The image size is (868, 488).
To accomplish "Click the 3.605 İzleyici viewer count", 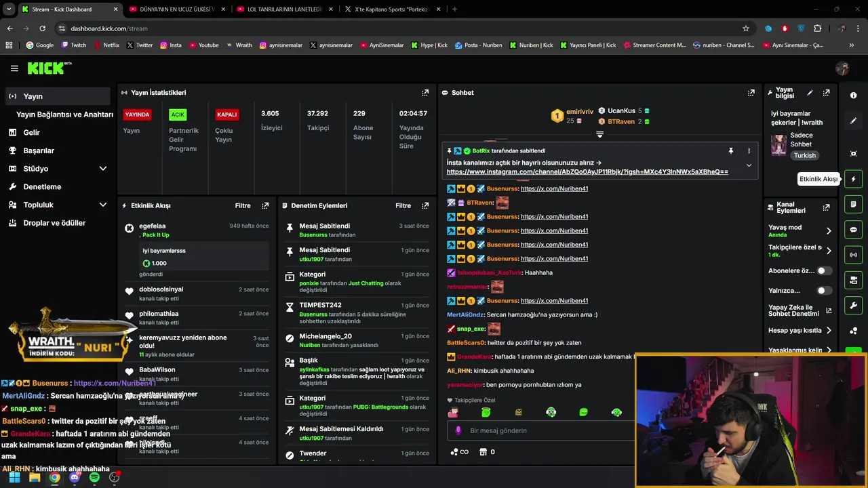I will (271, 121).
